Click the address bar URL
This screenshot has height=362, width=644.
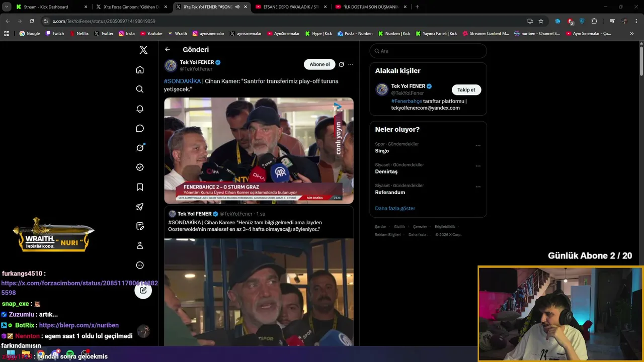[104, 21]
